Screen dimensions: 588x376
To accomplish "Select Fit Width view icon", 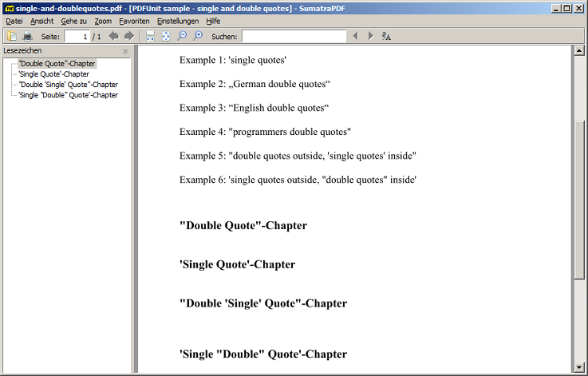I will [150, 36].
